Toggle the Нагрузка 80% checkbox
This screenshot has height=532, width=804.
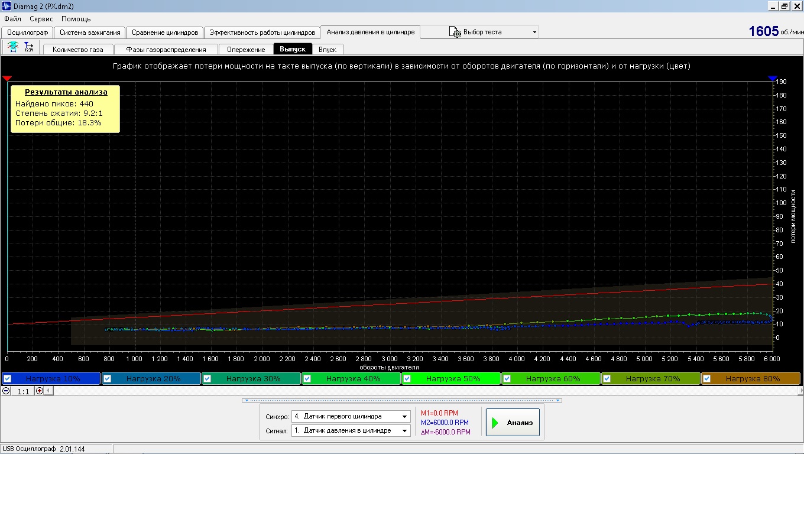tap(707, 378)
